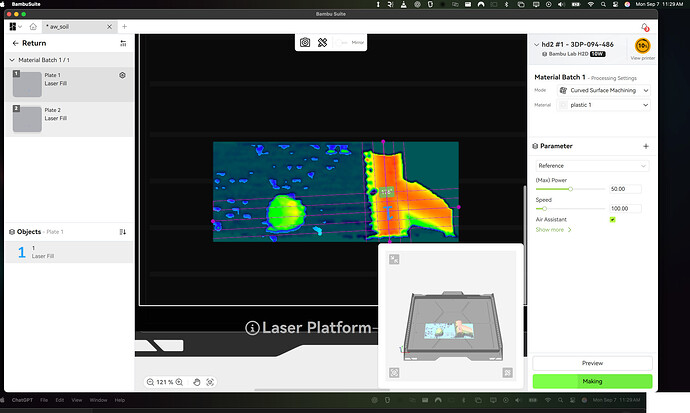Viewport: 690px width, 413px height.
Task: Open the Mode dropdown Curved Surface Machining
Action: tap(603, 90)
